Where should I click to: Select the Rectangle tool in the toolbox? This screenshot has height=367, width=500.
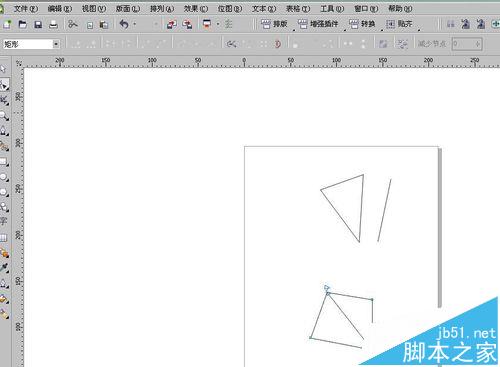click(4, 162)
